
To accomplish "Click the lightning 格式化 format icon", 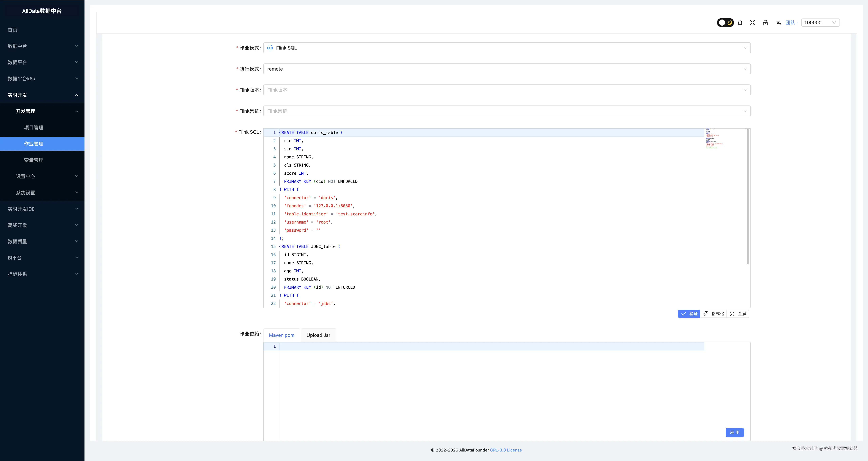I will click(706, 313).
